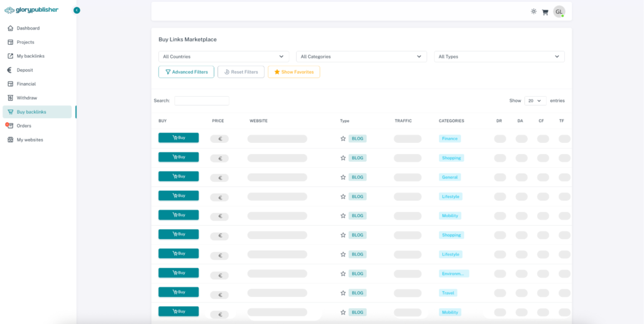Toggle light/dark theme sun icon
This screenshot has width=644, height=324.
[533, 11]
